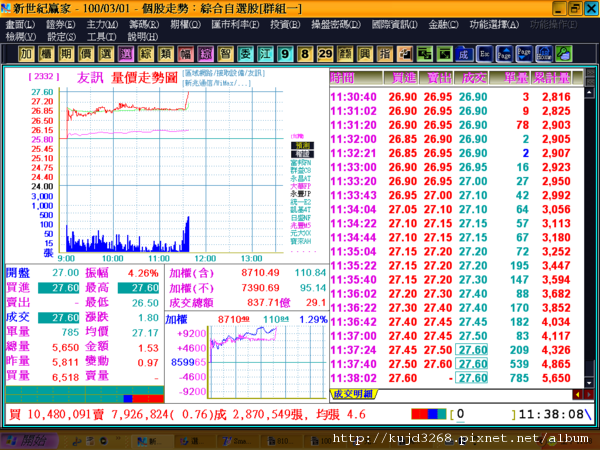Open the 籌碼(R) menu
The width and height of the screenshot is (600, 450).
(x=144, y=25)
